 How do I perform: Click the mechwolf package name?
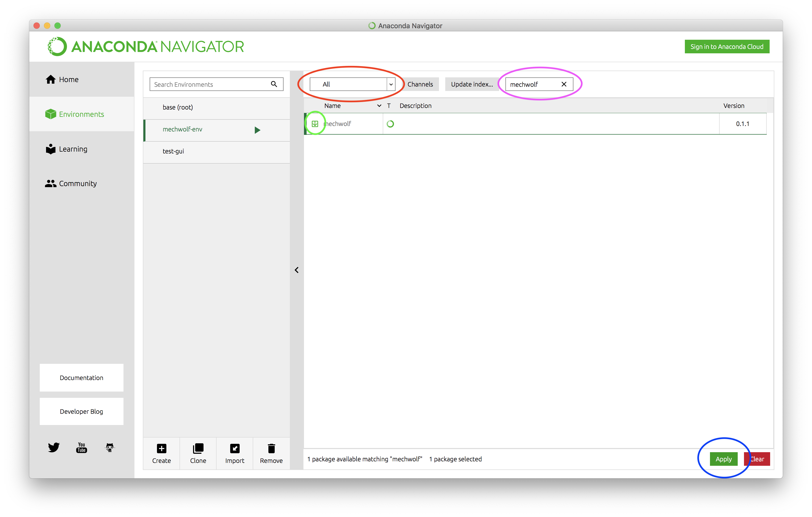click(x=337, y=124)
